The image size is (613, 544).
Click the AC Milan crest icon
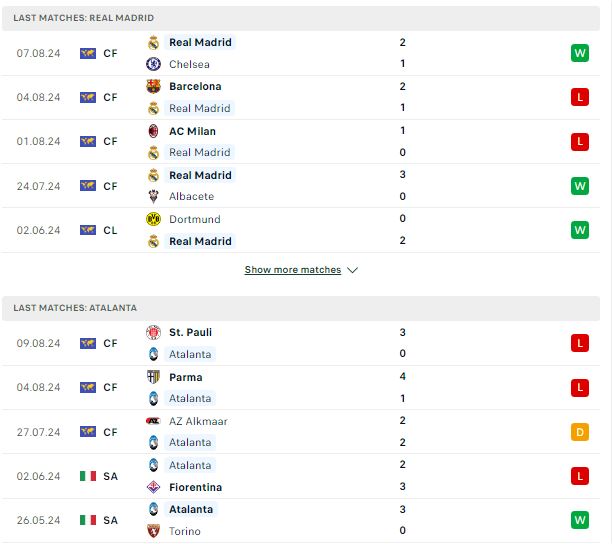(153, 131)
